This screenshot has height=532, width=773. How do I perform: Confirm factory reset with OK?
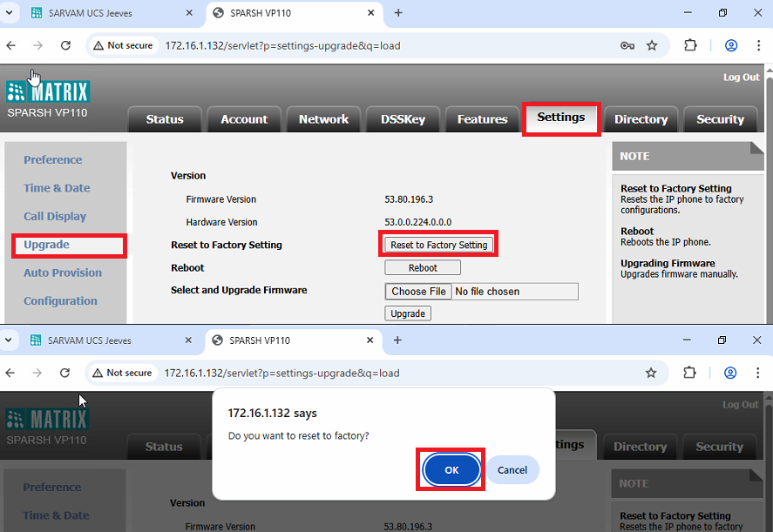point(451,470)
